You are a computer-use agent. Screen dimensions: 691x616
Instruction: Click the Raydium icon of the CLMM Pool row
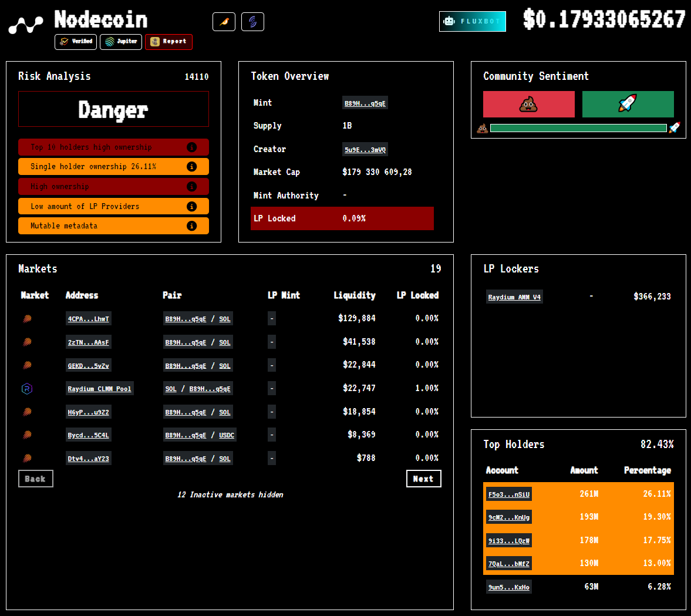28,389
